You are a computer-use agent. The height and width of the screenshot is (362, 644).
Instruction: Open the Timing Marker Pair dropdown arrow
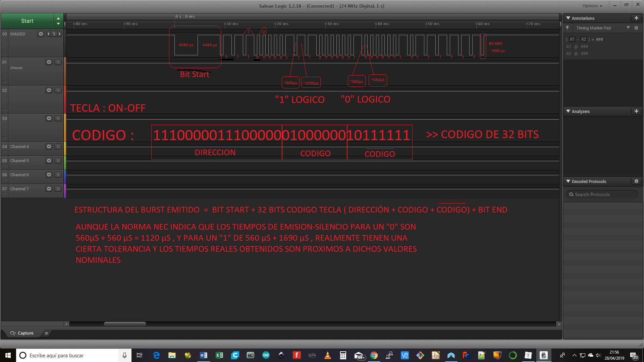pos(628,28)
